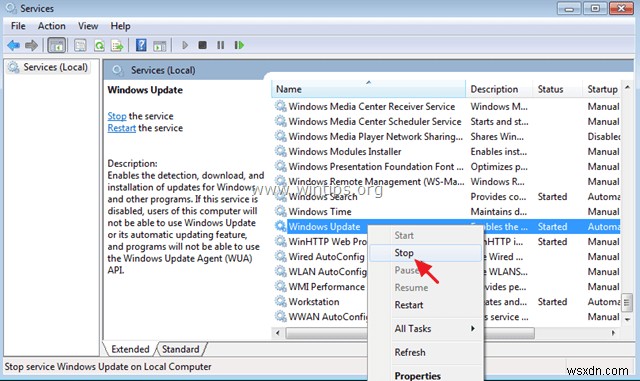Click gear icon of Workstation service
The width and height of the screenshot is (640, 381).
280,302
